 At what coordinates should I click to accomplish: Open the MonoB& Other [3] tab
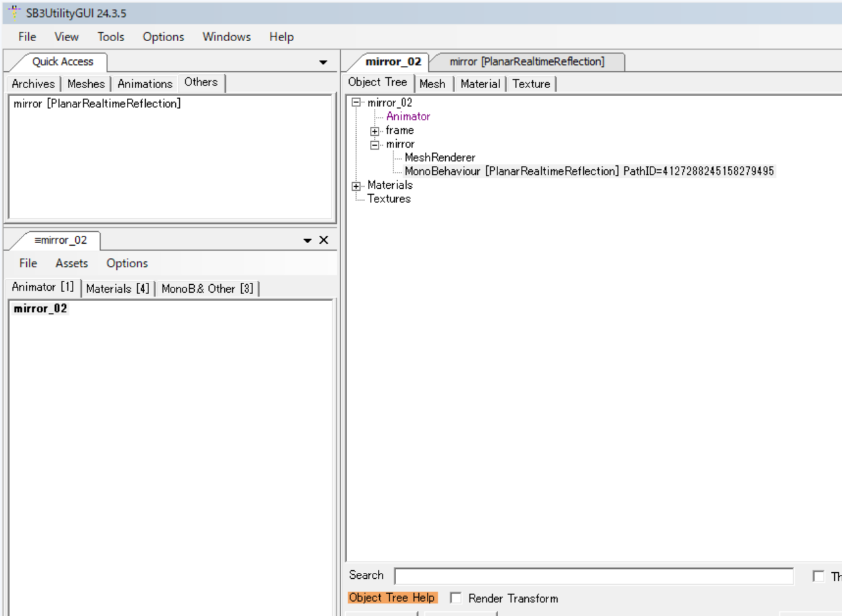[207, 289]
